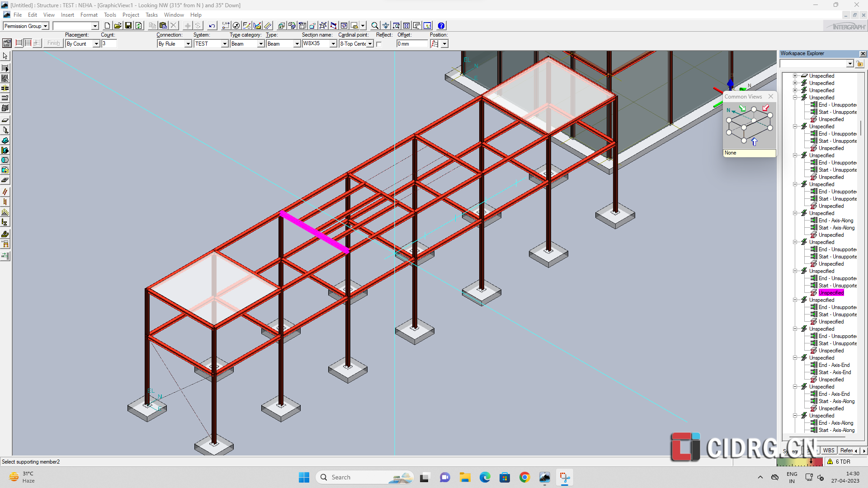Open the Position dropdown arrow

[x=444, y=44]
